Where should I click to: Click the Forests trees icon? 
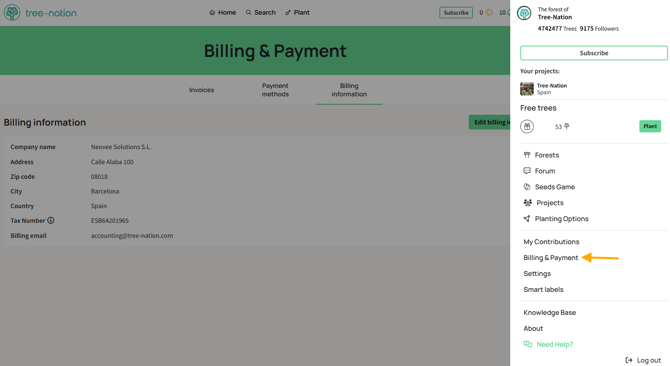click(x=527, y=155)
